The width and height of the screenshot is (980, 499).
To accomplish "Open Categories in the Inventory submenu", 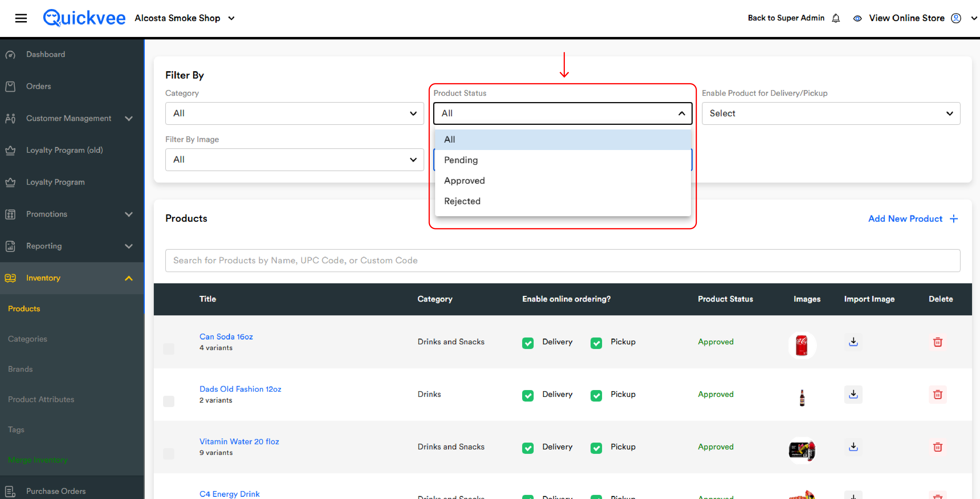I will pos(27,339).
